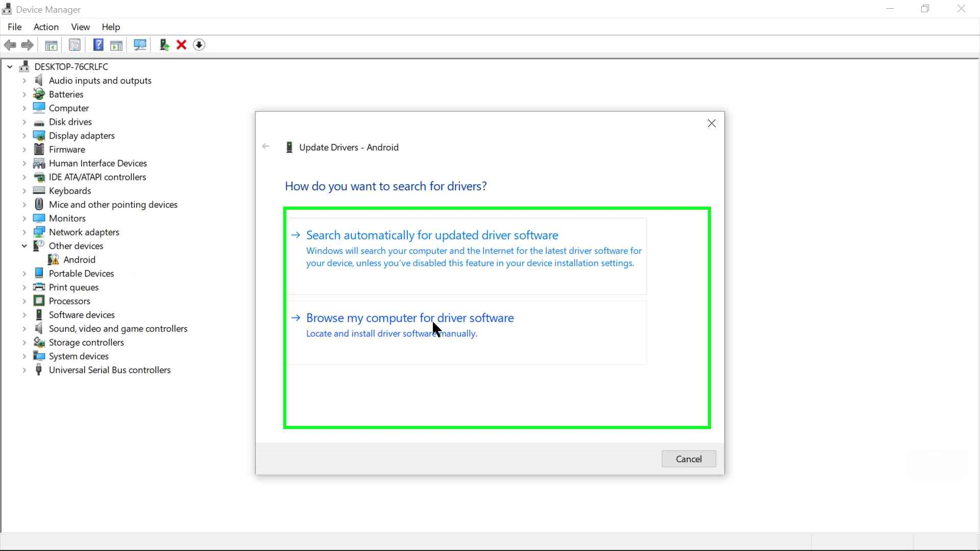Open the View menu
The width and height of the screenshot is (980, 551).
point(81,27)
